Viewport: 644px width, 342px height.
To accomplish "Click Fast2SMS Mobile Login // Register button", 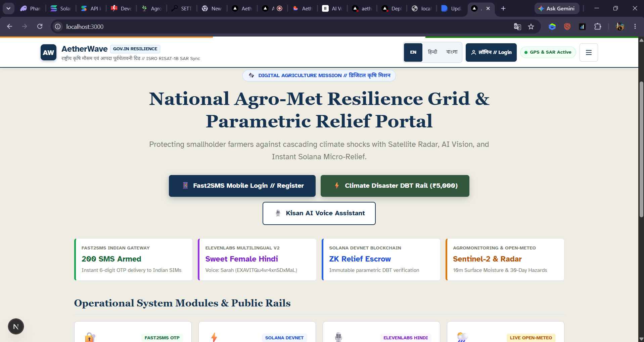I will (242, 186).
